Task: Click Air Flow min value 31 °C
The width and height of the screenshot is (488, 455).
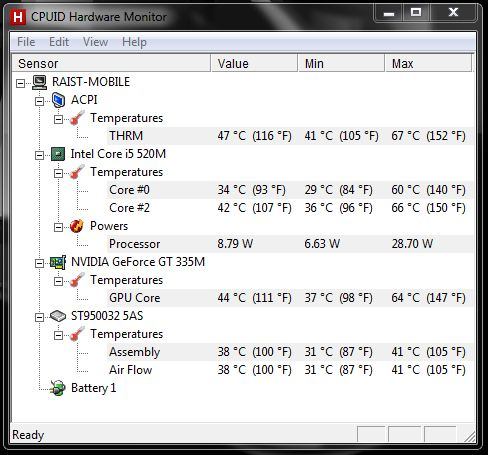Action: click(x=338, y=370)
